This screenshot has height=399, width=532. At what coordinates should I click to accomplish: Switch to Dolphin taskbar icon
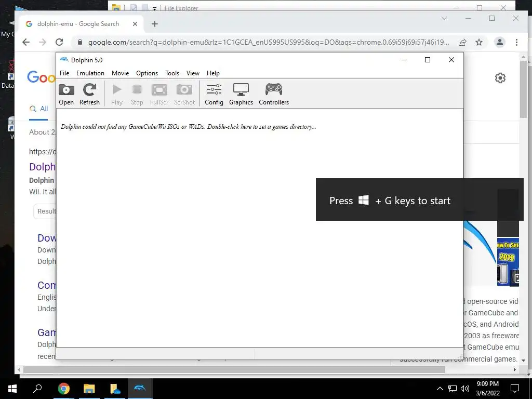click(x=140, y=389)
